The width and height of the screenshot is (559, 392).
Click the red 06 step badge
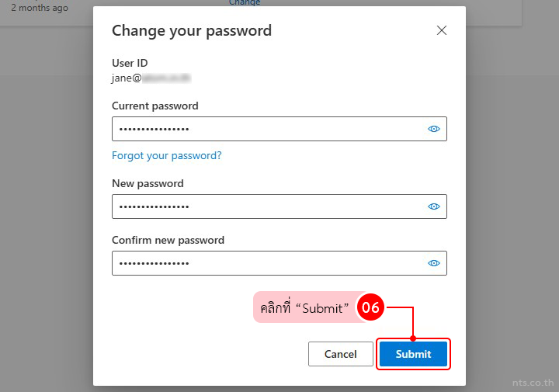coord(370,308)
